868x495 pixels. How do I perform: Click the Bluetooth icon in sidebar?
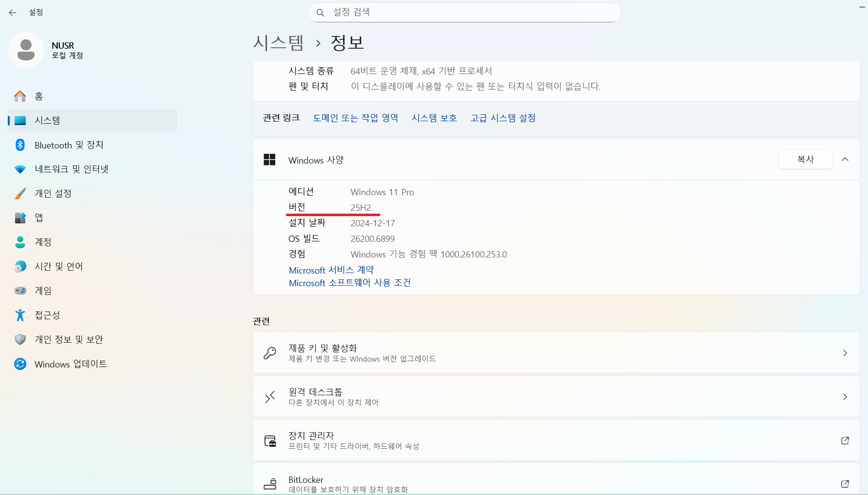tap(20, 145)
